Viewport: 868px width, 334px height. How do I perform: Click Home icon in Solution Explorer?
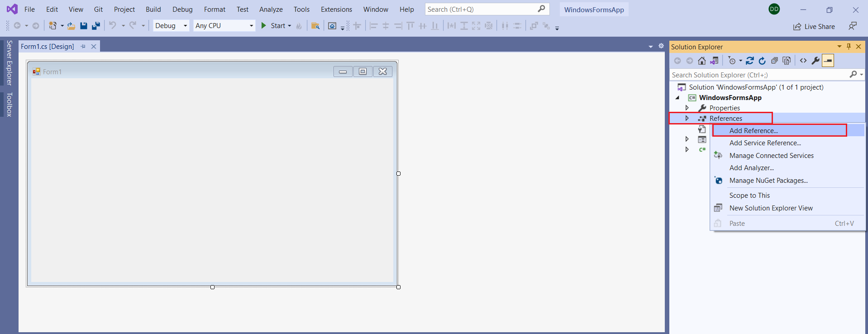(701, 61)
